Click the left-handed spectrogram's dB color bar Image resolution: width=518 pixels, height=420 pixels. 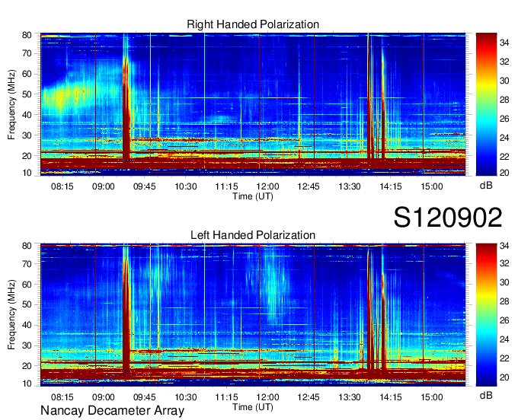pos(486,315)
